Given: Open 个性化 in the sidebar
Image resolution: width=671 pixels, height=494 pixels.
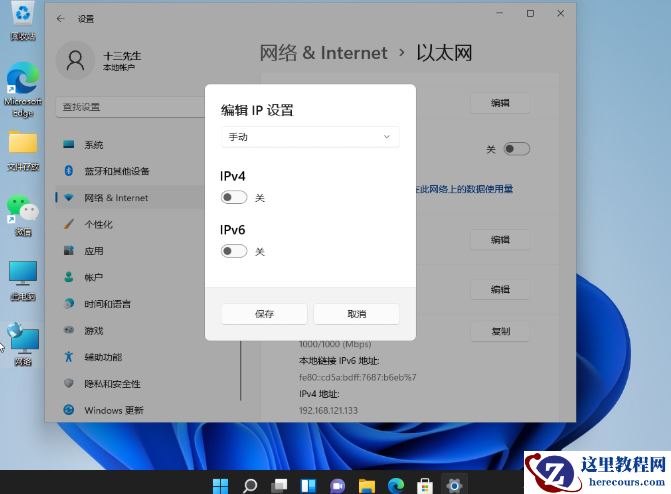Looking at the screenshot, I should pos(130,224).
